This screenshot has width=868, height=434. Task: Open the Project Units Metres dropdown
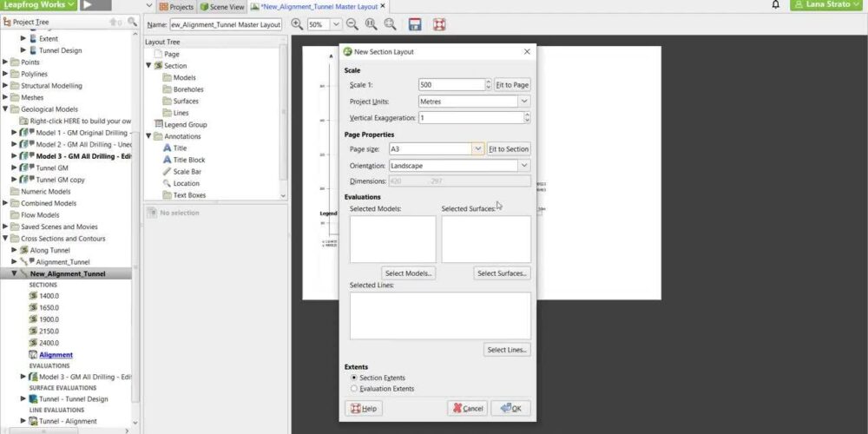(x=523, y=102)
